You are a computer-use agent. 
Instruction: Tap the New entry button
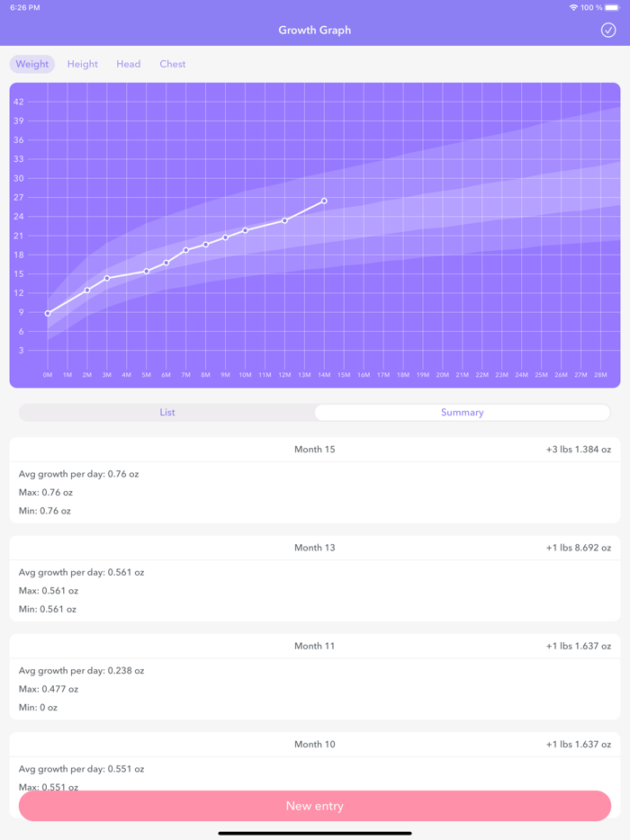(x=314, y=806)
